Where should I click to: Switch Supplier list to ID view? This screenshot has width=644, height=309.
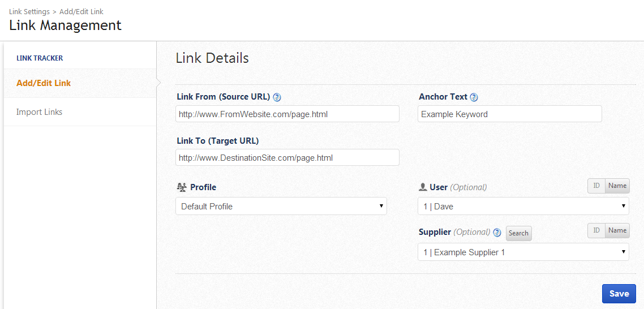coord(596,230)
